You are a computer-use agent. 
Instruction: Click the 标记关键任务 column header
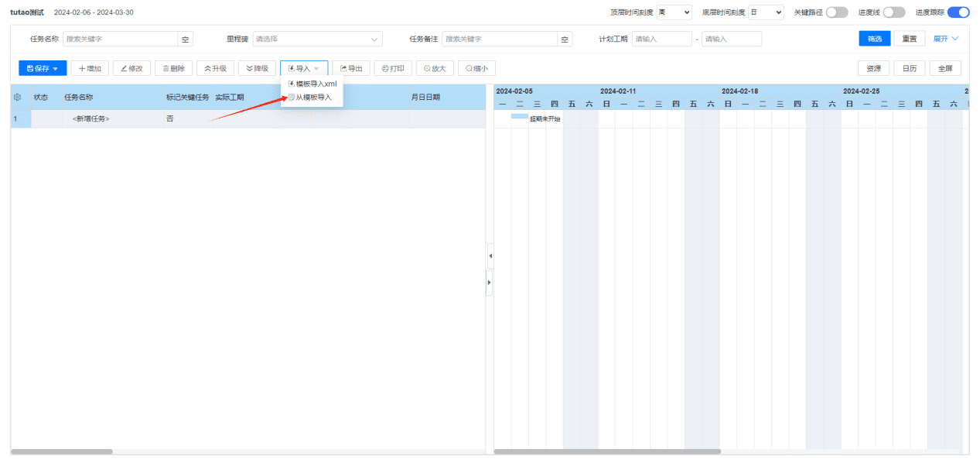click(187, 98)
